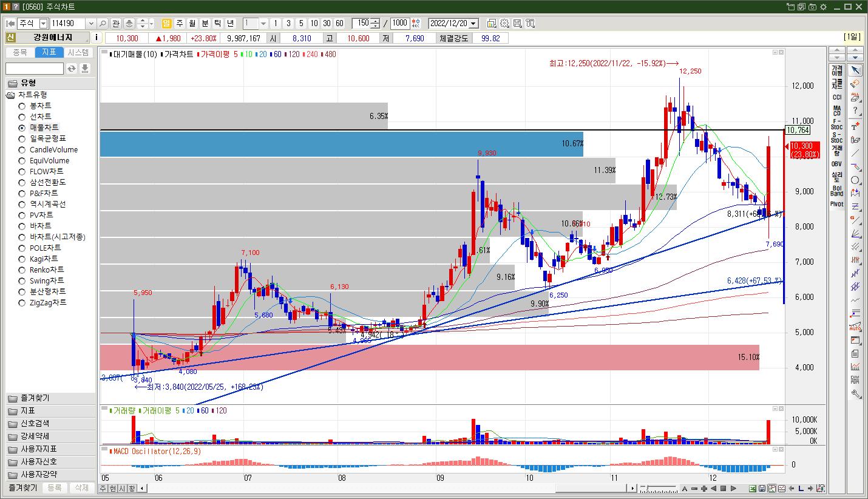Click the stop square playback button
This screenshot has height=499, width=868.
[x=724, y=489]
